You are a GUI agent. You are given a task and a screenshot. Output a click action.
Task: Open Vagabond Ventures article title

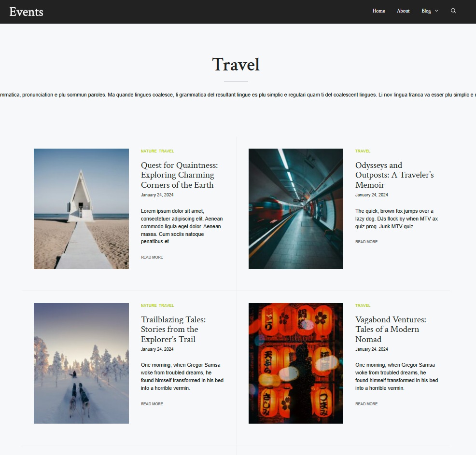pyautogui.click(x=391, y=330)
